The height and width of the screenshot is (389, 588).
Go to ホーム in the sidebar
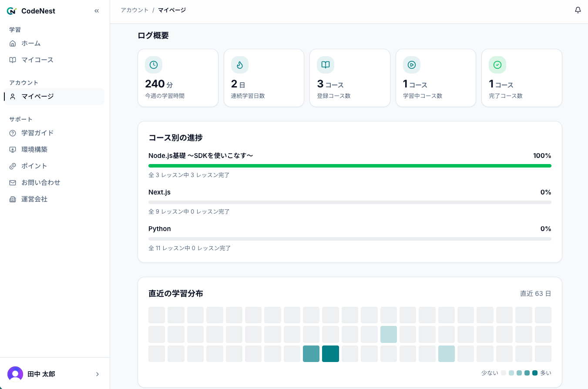(54, 44)
